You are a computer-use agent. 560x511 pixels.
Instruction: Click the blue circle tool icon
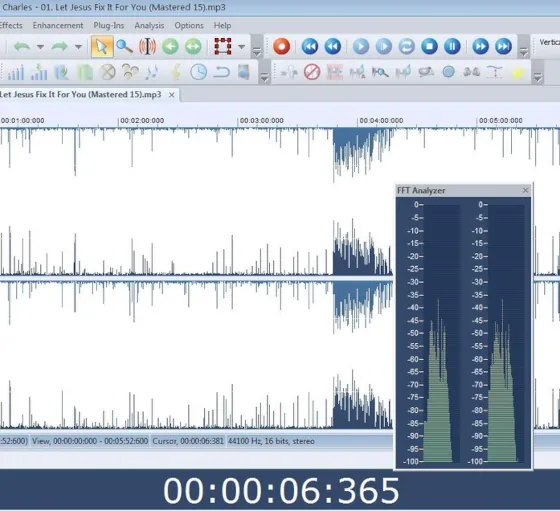[x=449, y=72]
